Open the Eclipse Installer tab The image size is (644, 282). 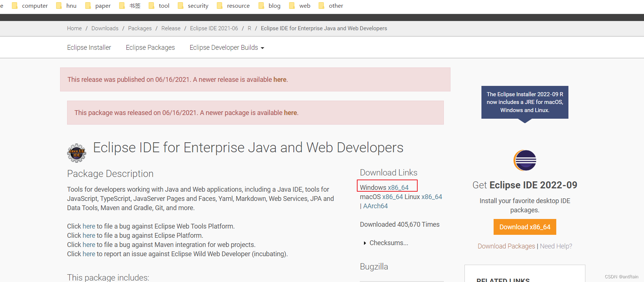(89, 48)
